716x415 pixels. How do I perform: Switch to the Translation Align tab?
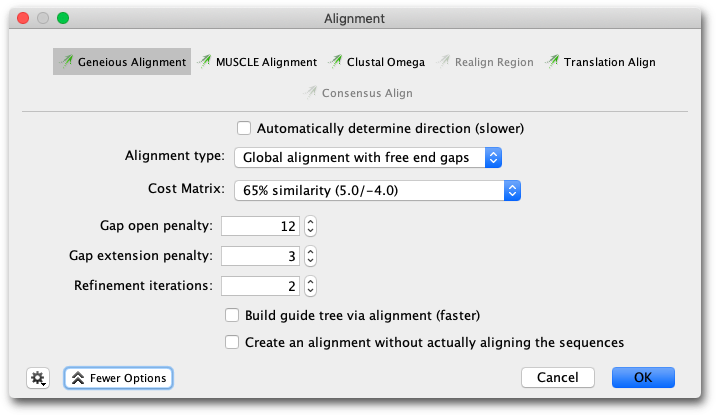click(x=600, y=62)
